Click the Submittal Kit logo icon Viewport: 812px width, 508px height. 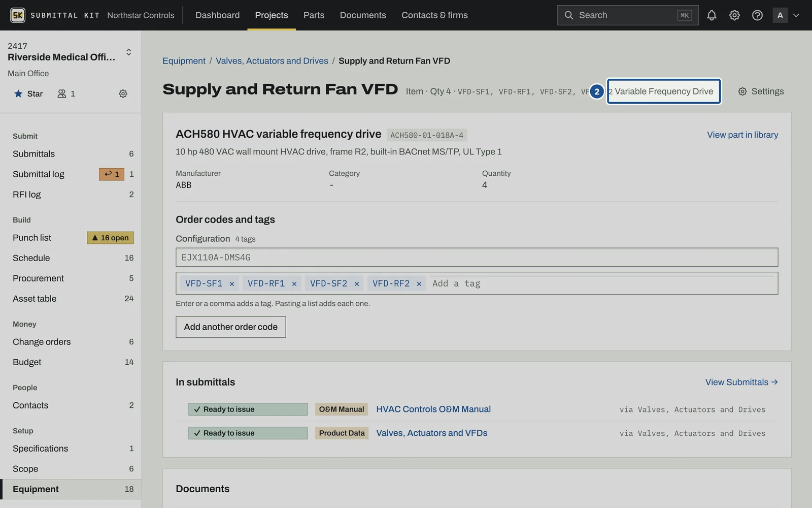pyautogui.click(x=18, y=15)
